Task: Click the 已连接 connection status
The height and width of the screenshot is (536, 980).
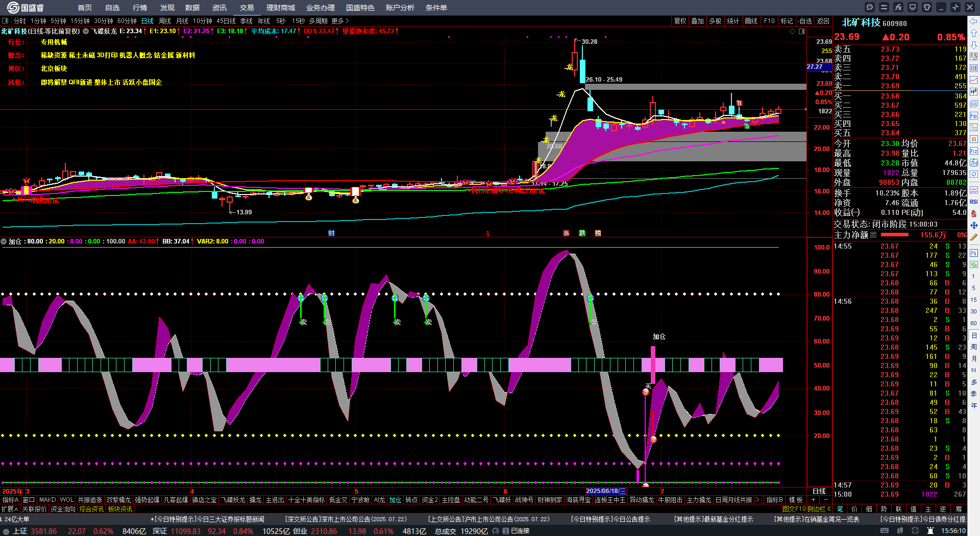Action: 520,531
